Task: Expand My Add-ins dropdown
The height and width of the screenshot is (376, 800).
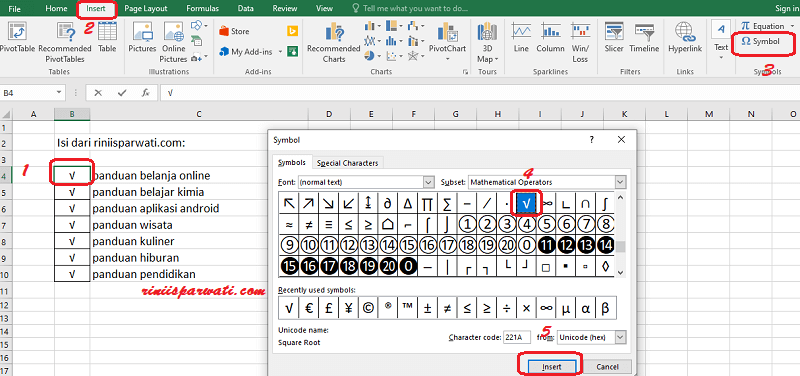Action: point(280,52)
